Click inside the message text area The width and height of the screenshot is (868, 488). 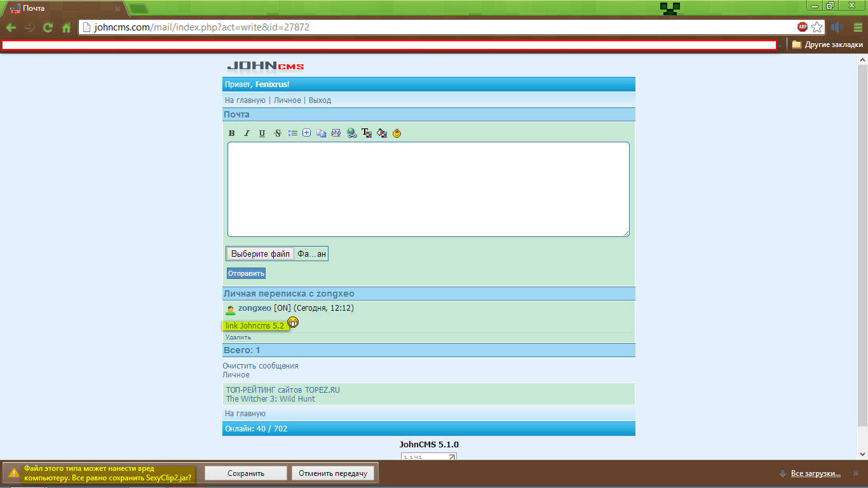click(x=428, y=189)
